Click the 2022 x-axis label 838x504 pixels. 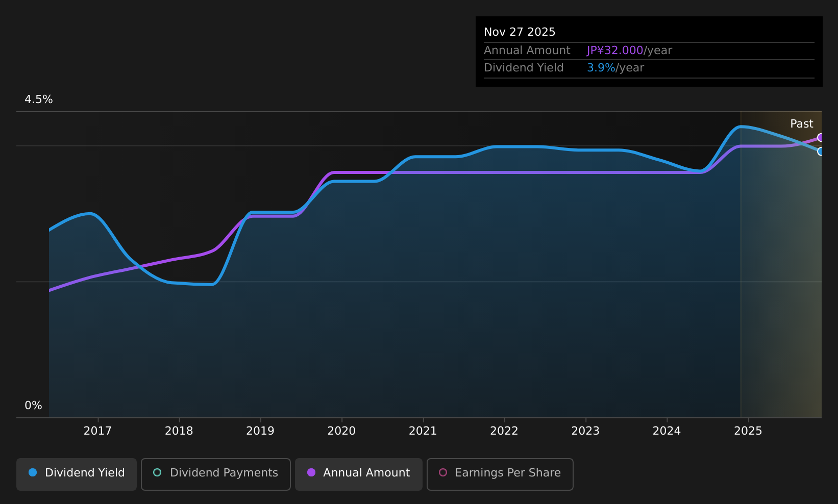504,431
